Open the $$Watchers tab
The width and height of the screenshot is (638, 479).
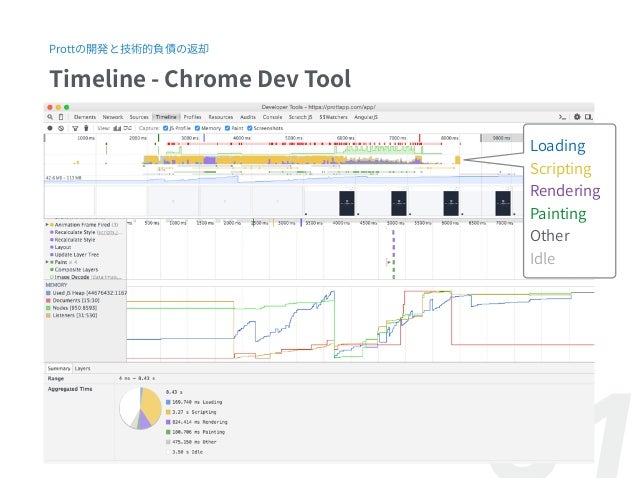tap(333, 117)
